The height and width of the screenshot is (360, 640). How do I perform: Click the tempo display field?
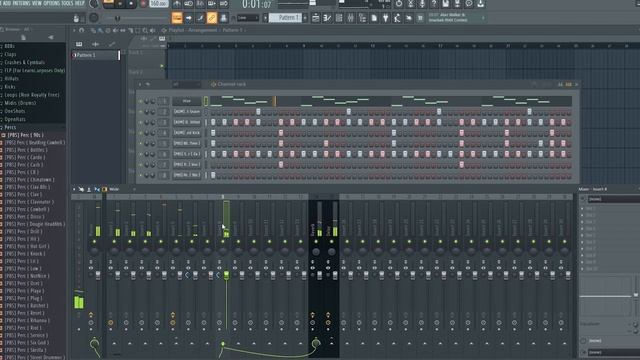coord(159,4)
